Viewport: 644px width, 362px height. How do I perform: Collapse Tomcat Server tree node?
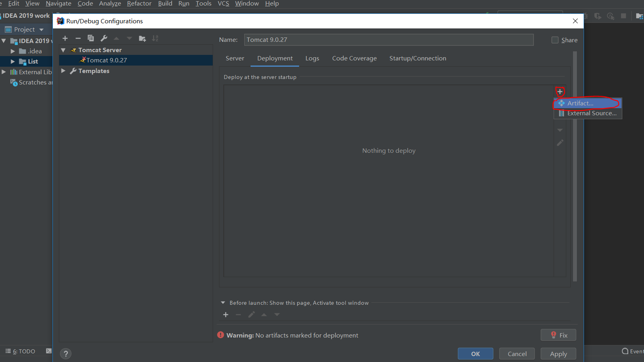63,50
